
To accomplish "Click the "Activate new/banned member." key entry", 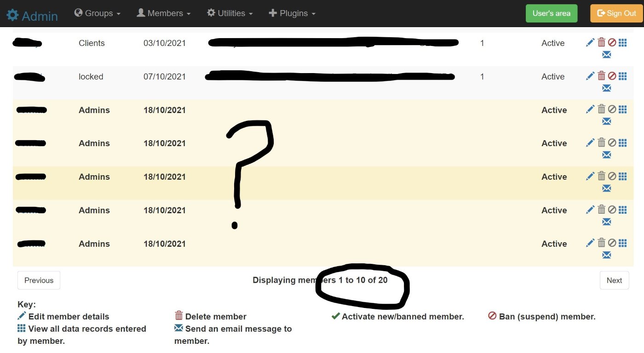I will pyautogui.click(x=398, y=317).
